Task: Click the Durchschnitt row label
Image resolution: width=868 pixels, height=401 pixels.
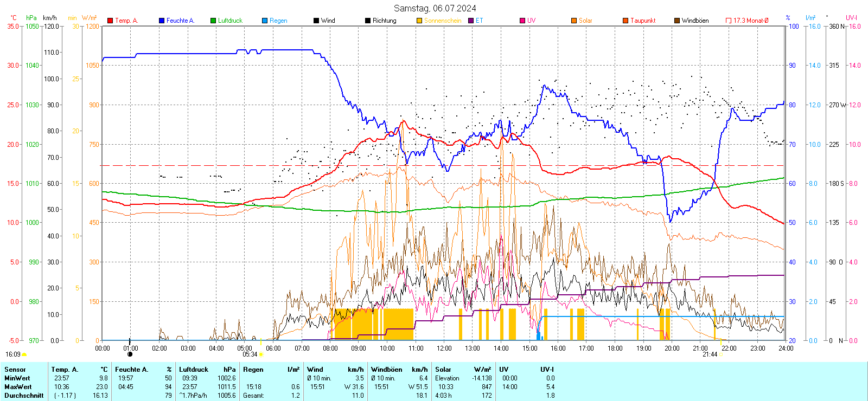Action: [x=24, y=396]
